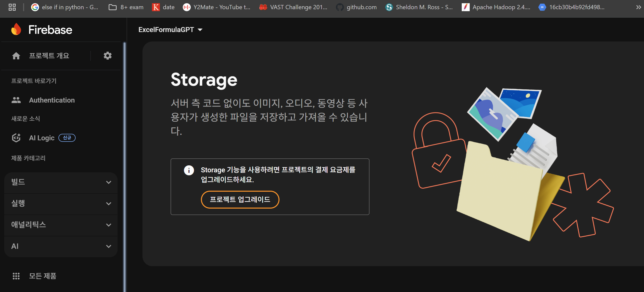This screenshot has width=644, height=292.
Task: Open the Y2Mate YouTube bookmark
Action: pos(216,7)
